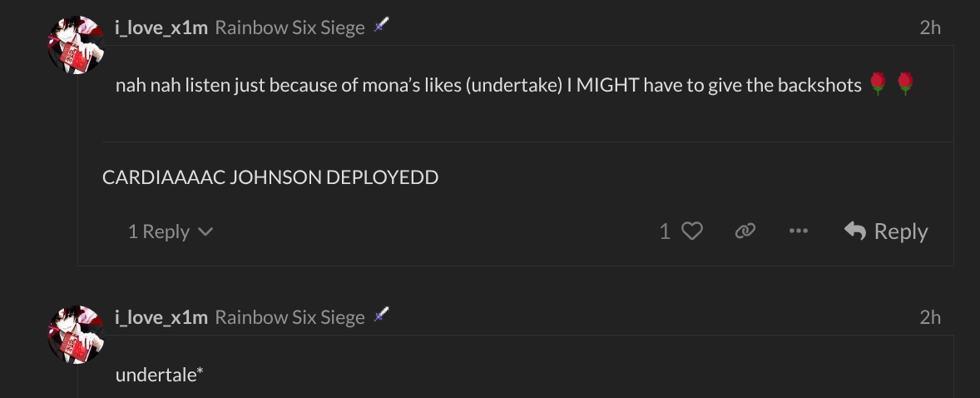
Task: Click sword flair icon beside the undertale* post
Action: [x=381, y=315]
